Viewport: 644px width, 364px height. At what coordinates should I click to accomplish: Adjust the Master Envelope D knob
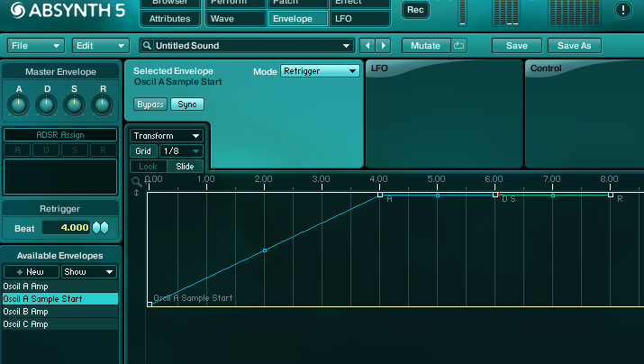(x=47, y=105)
